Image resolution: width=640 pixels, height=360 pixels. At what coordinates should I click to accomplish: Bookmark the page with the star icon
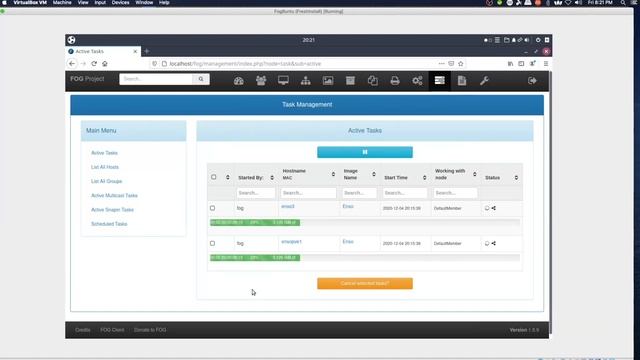click(x=461, y=64)
